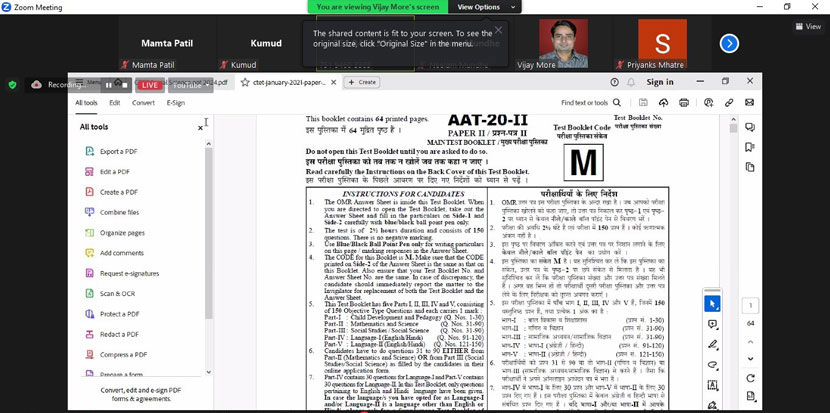Select the Request e-signatures icon
Viewport: 830px width, 413px height.
(89, 273)
